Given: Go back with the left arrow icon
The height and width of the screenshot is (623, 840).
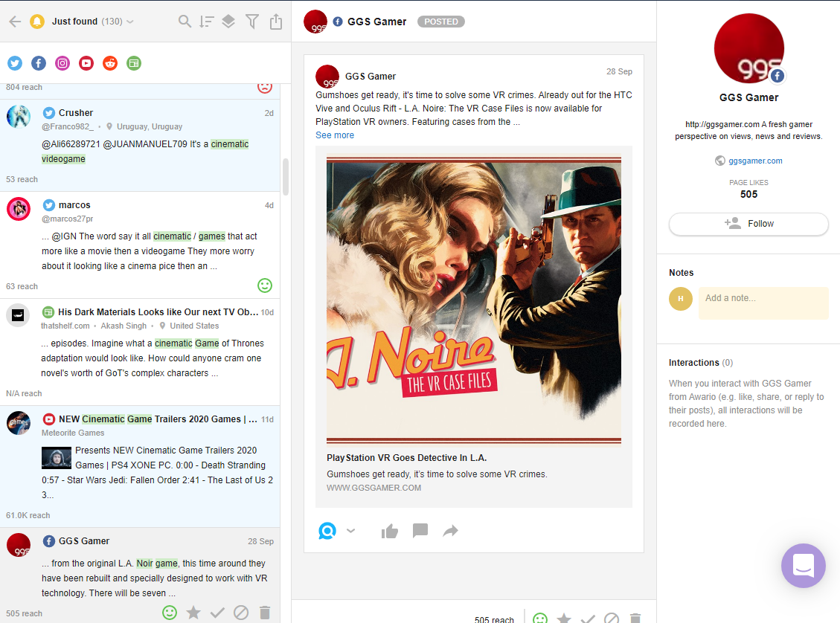Looking at the screenshot, I should [x=15, y=22].
